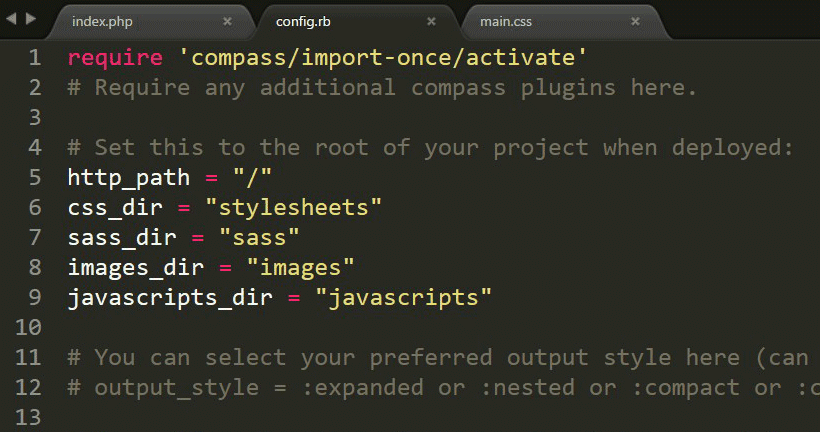Close the config.rb tab

[431, 21]
